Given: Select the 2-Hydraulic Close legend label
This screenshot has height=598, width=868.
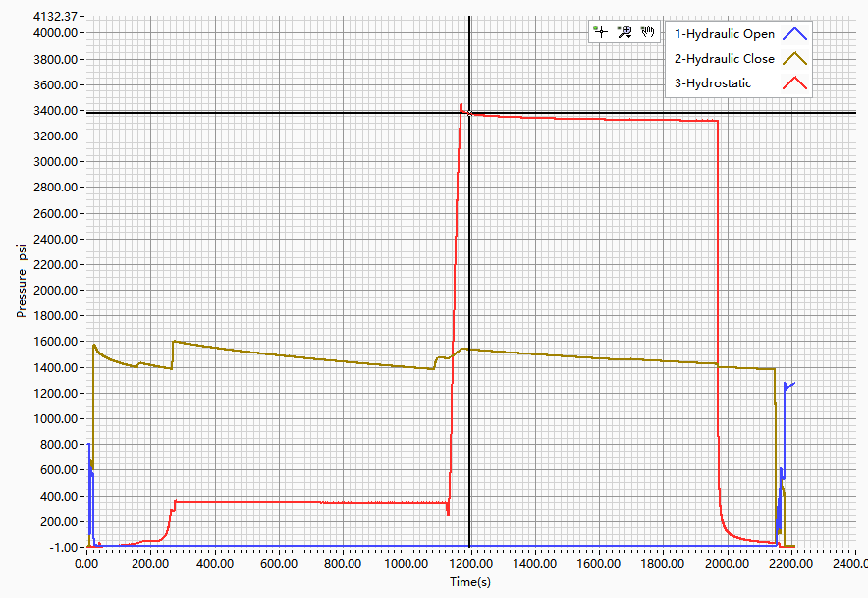Looking at the screenshot, I should click(724, 59).
